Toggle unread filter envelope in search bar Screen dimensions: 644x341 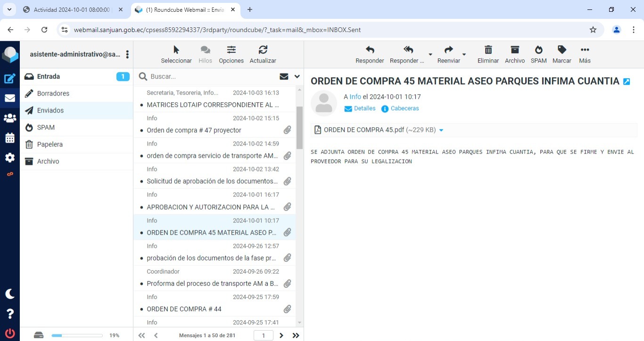pos(284,76)
